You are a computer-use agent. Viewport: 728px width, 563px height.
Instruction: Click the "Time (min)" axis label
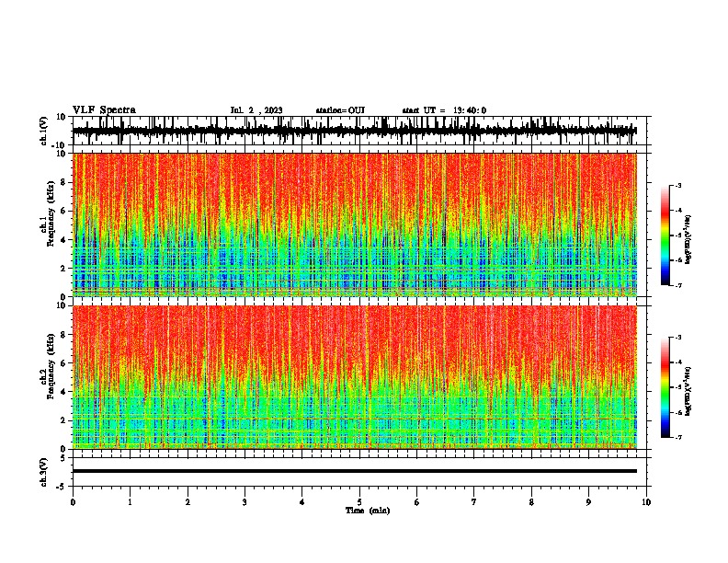click(x=368, y=511)
